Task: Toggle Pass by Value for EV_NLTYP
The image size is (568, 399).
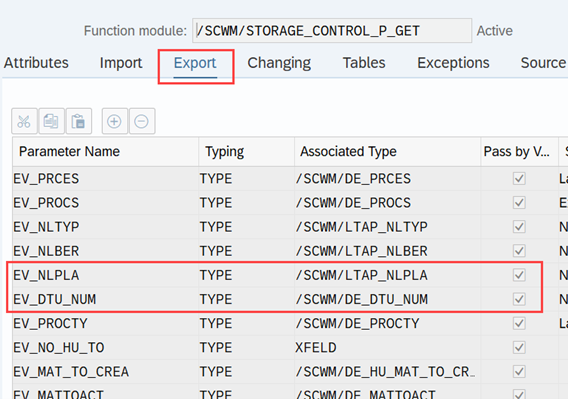Action: (519, 227)
